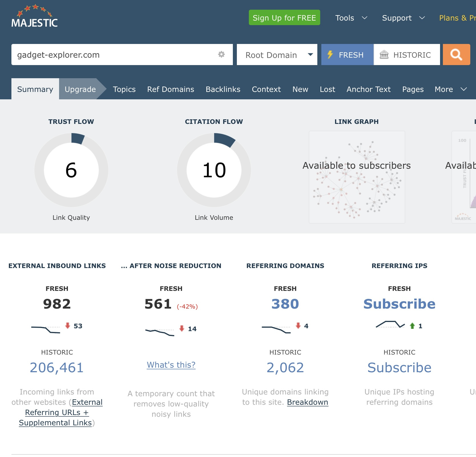476x457 pixels.
Task: Click External Inbound Links sparkline chart
Action: pyautogui.click(x=46, y=330)
